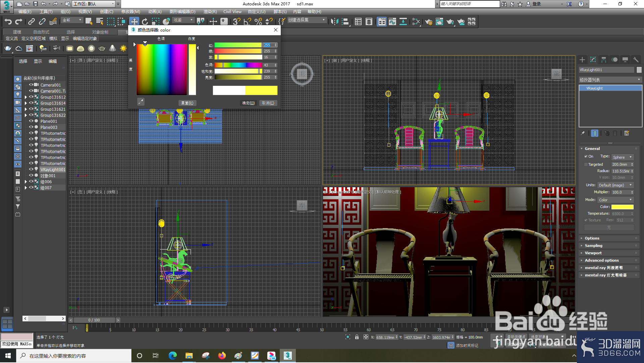
Task: Open the light Type Sphere dropdown
Action: (622, 157)
